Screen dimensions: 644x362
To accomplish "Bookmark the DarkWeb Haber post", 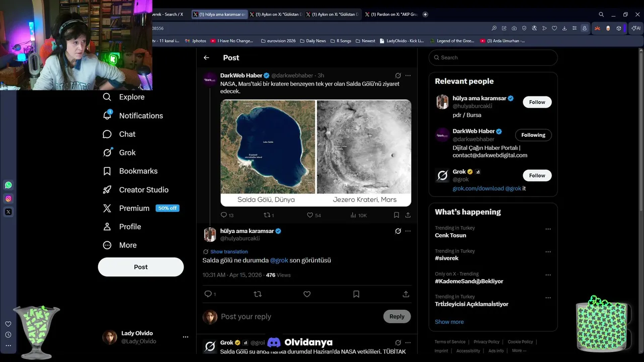I will tap(396, 215).
